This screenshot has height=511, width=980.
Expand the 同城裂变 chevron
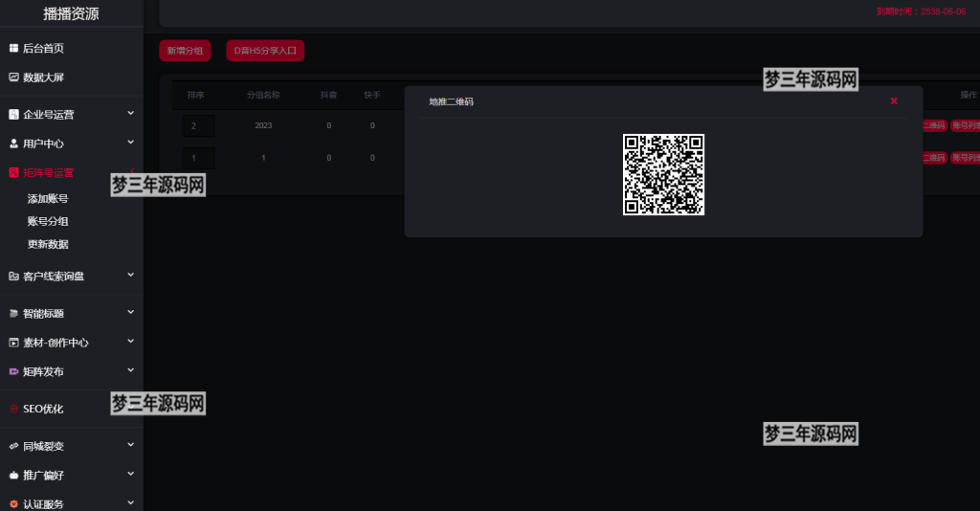coord(130,445)
